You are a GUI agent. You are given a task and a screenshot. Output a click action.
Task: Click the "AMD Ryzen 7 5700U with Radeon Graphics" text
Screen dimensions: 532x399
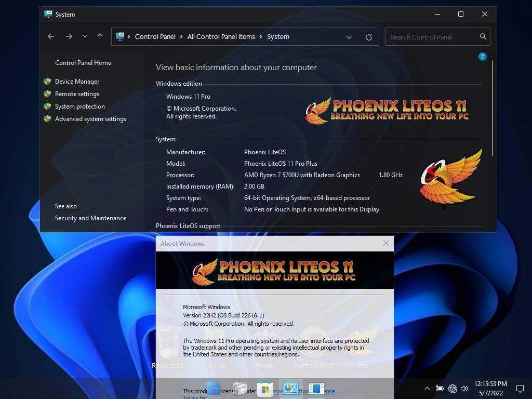tap(302, 175)
